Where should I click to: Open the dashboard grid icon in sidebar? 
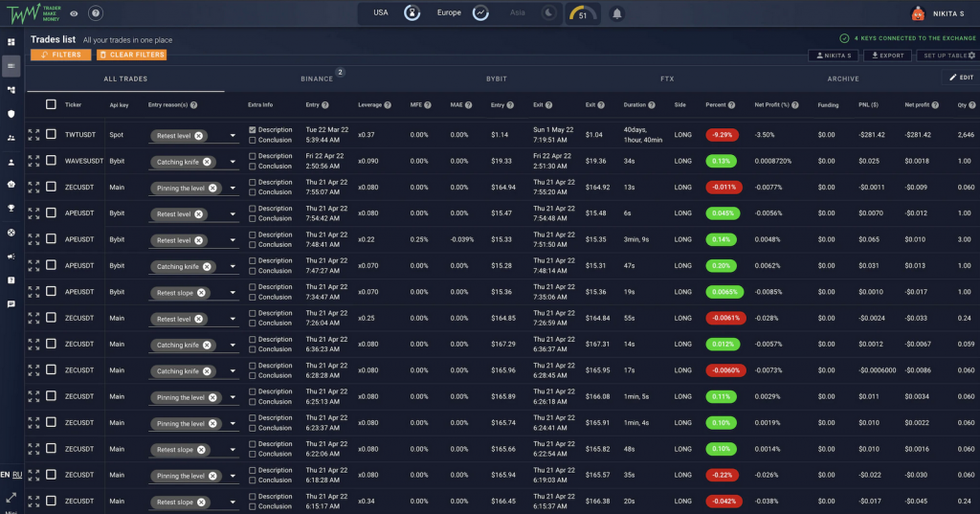point(11,42)
